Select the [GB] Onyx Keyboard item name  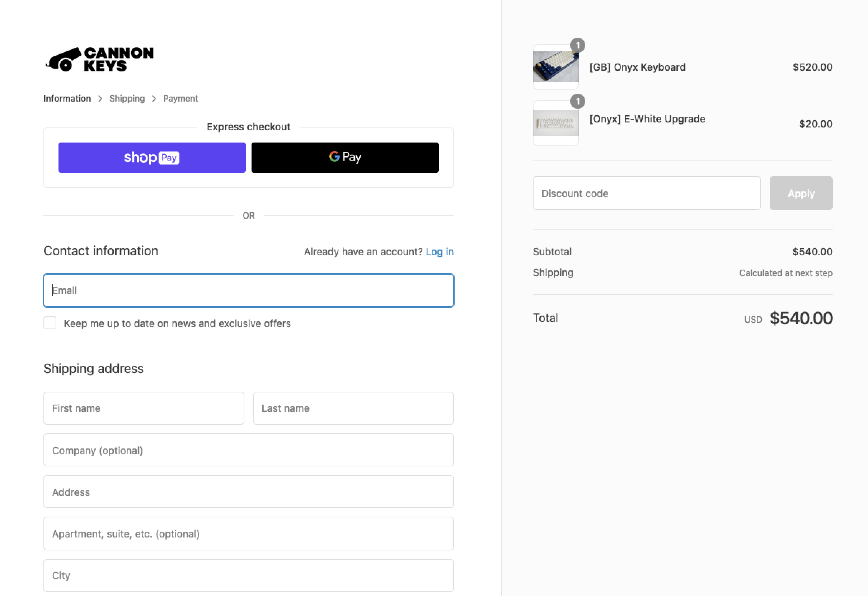638,67
